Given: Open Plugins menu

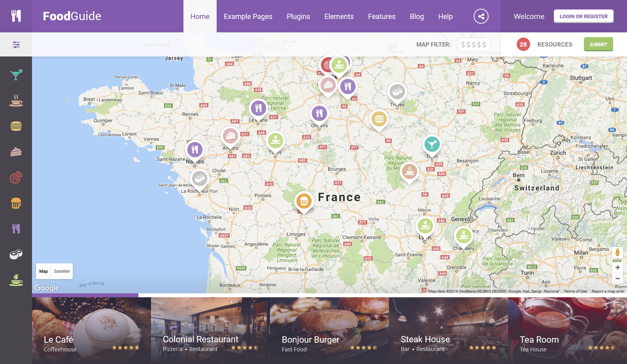Looking at the screenshot, I should coord(298,16).
